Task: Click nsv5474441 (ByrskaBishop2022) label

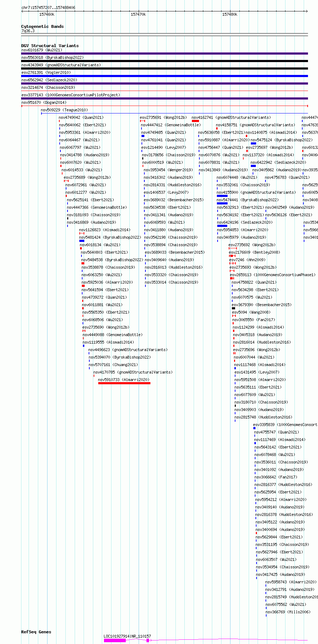Action: coord(248,200)
